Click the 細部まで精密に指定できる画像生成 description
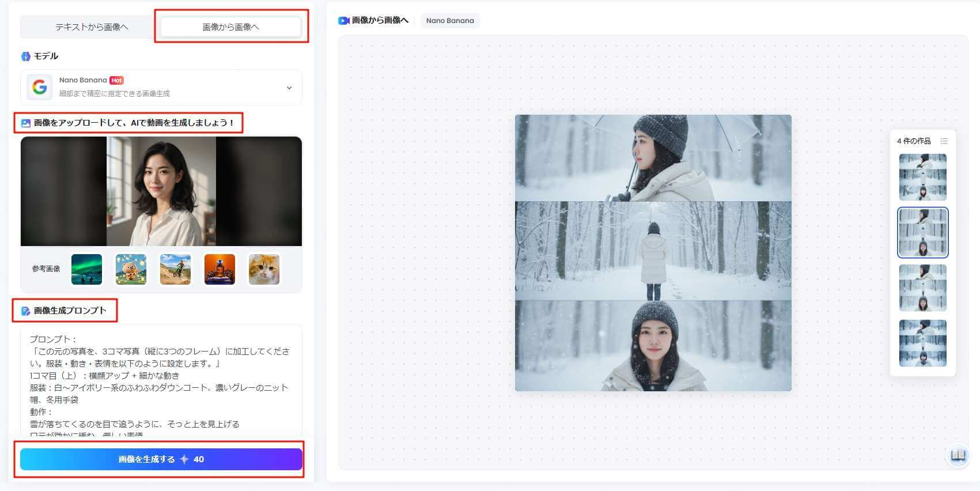Viewport: 980px width, 491px height. click(115, 93)
